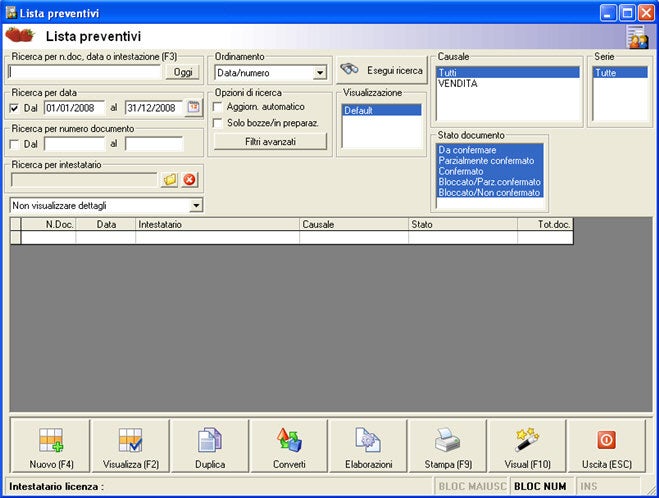This screenshot has height=498, width=659.
Task: Clear intestatario with red X icon
Action: (x=190, y=180)
